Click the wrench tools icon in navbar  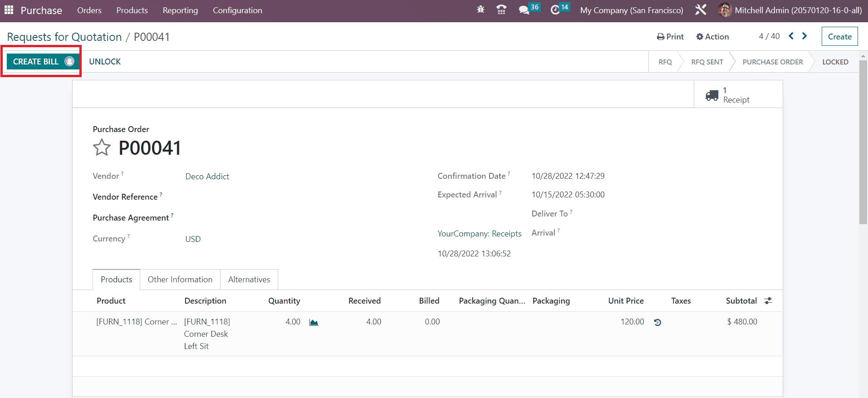pos(701,10)
